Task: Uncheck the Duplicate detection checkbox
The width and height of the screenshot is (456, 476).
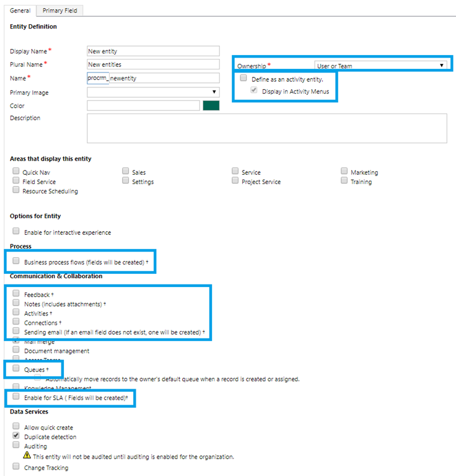Action: tap(16, 436)
